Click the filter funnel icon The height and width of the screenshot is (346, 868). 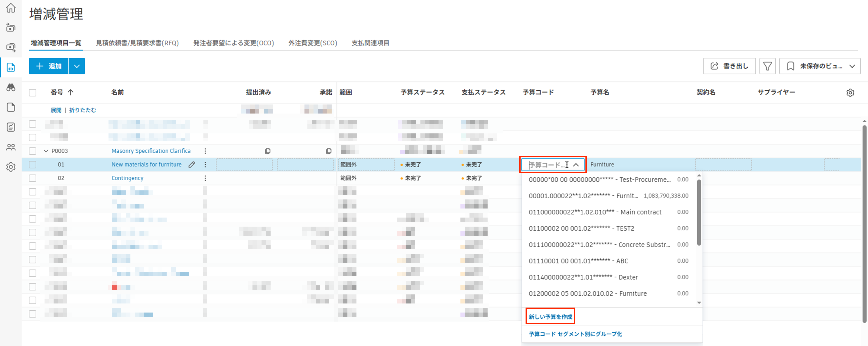click(768, 66)
